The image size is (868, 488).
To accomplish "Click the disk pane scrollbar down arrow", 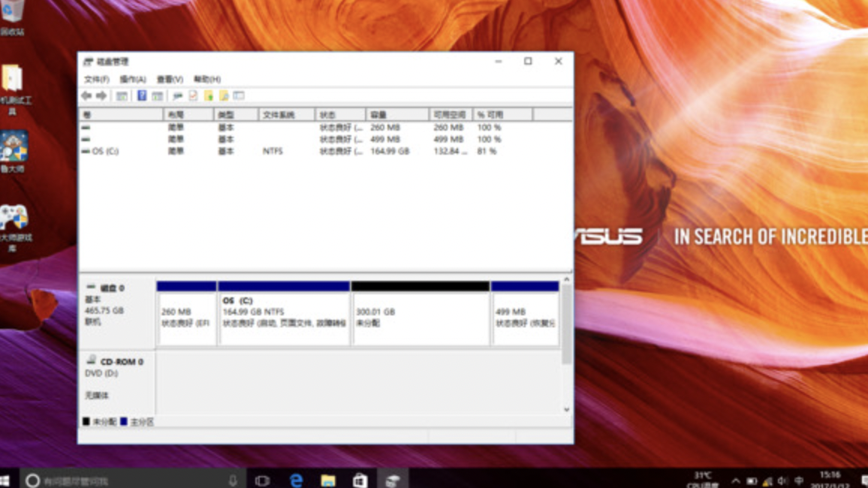I will pos(566,409).
